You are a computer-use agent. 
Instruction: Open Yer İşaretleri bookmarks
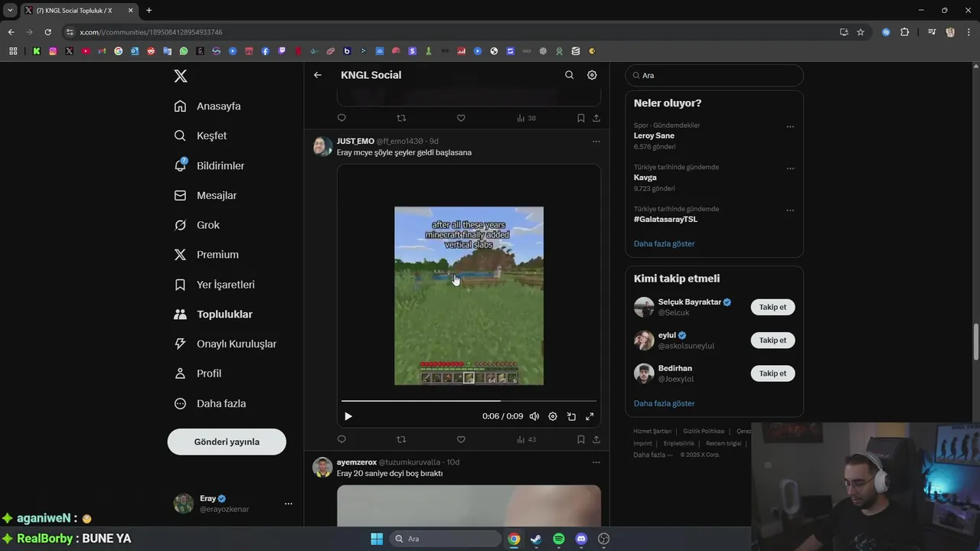[x=214, y=285]
